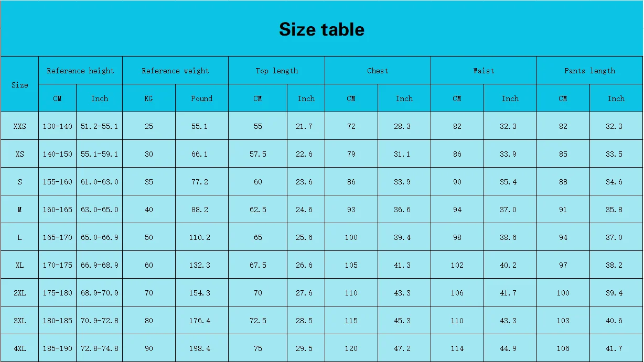644x362 pixels.
Task: Select height cell "165-170" for size L
Action: 58,237
